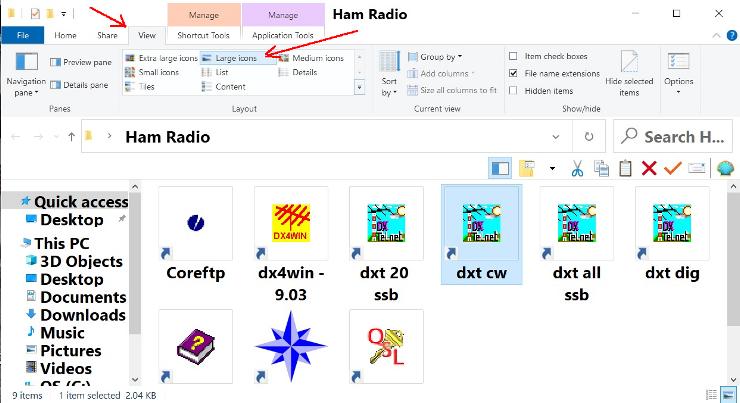Click the blue help question mark icon

[732, 35]
